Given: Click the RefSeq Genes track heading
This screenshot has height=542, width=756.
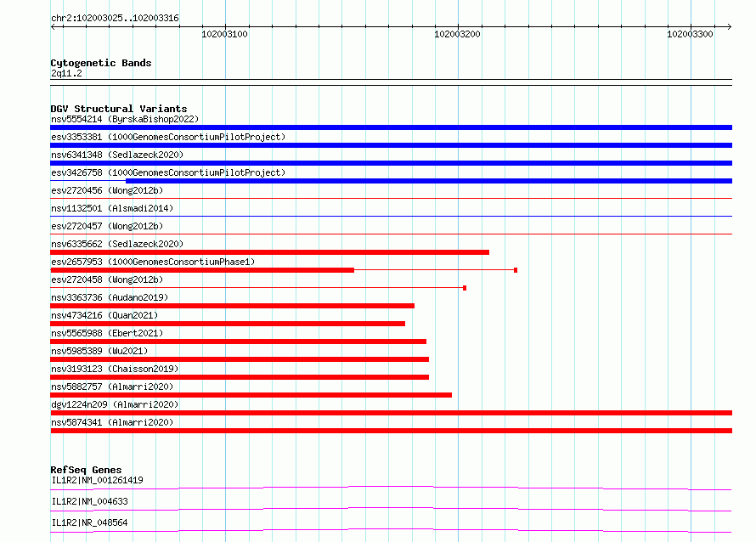Looking at the screenshot, I should click(86, 470).
